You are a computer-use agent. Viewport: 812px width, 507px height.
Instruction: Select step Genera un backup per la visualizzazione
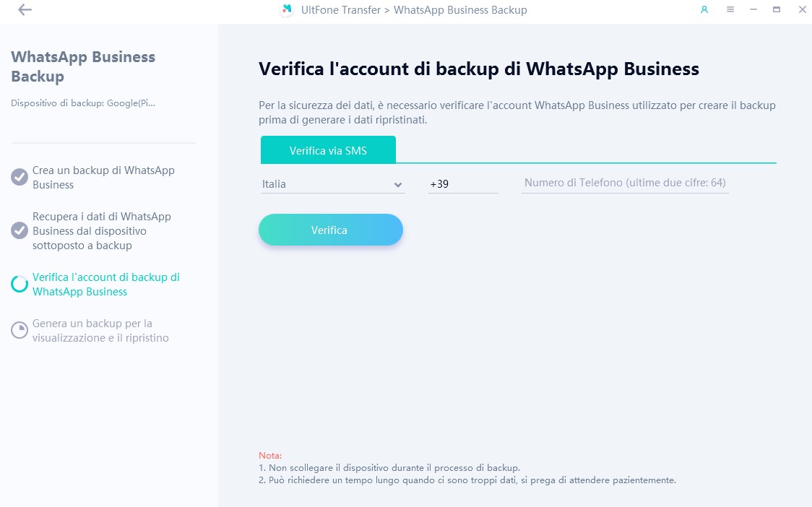point(100,330)
